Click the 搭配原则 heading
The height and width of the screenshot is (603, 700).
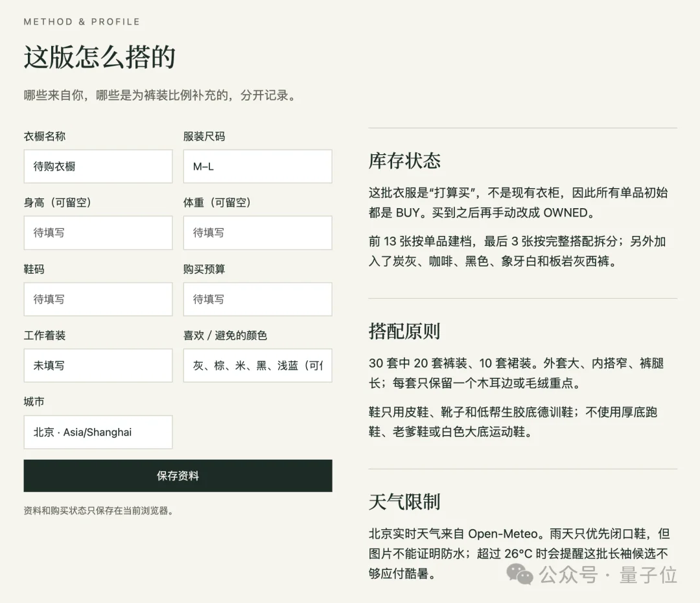click(x=404, y=331)
